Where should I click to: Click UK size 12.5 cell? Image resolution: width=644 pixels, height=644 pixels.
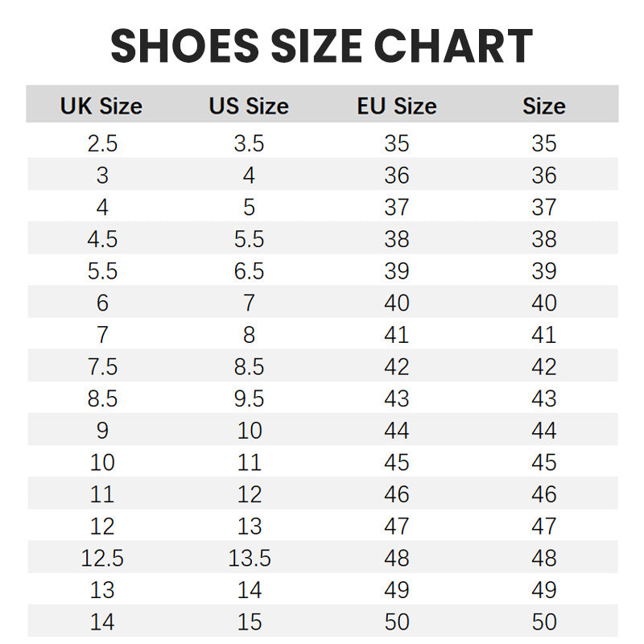tap(102, 558)
